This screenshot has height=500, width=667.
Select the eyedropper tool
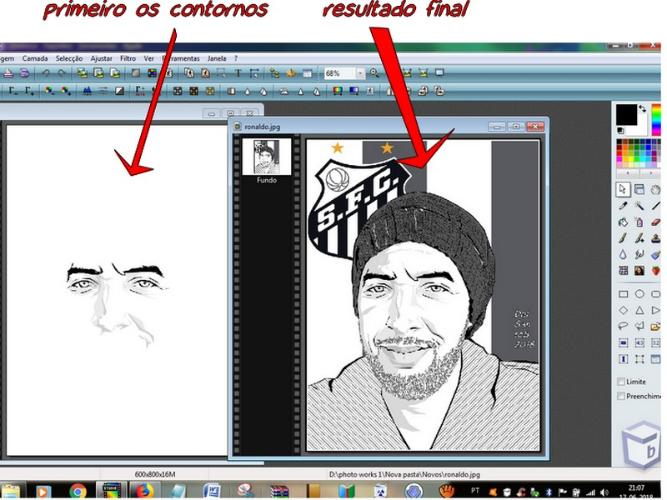click(x=623, y=206)
